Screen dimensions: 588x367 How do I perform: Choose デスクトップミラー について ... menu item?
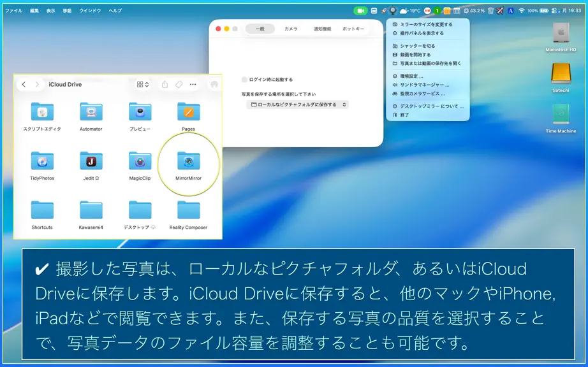click(428, 106)
